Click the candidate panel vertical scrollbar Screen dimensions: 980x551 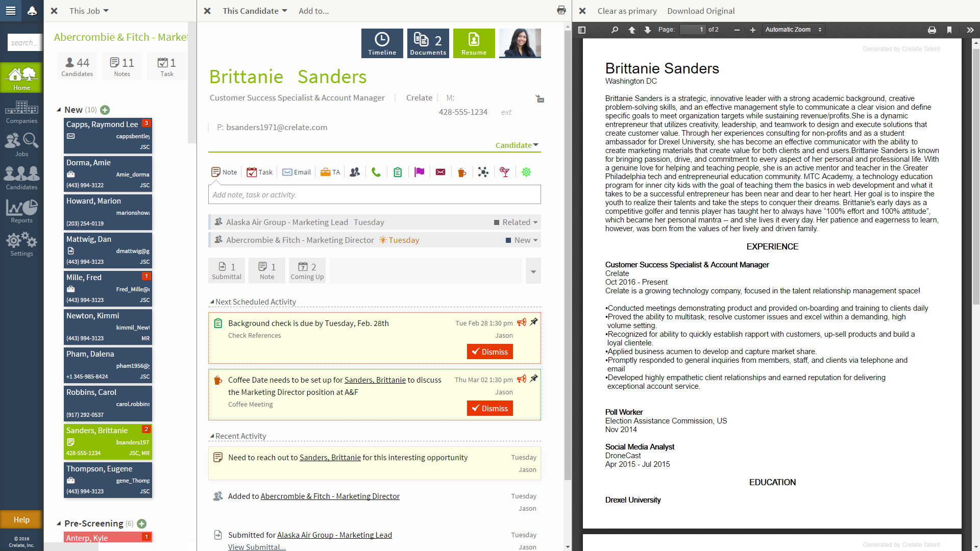[x=568, y=255]
